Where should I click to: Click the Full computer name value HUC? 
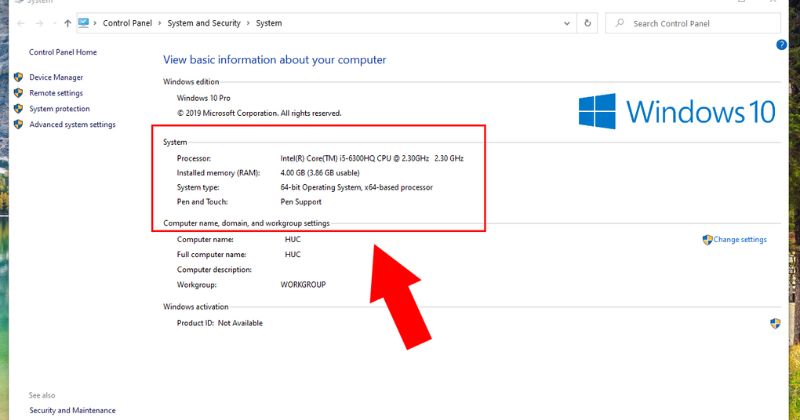coord(293,254)
